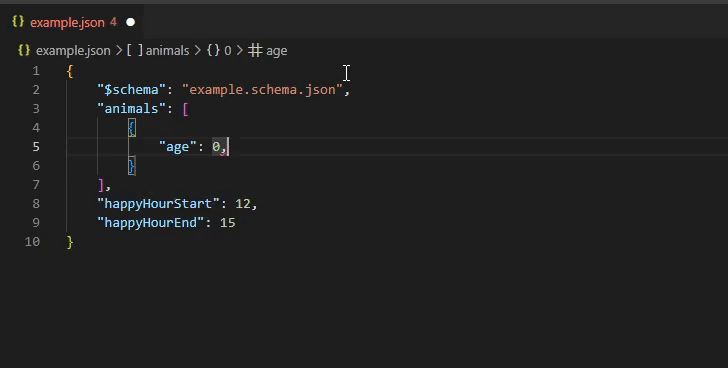Click the braces icon before breadcrumb example.json
The image size is (728, 368).
24,50
